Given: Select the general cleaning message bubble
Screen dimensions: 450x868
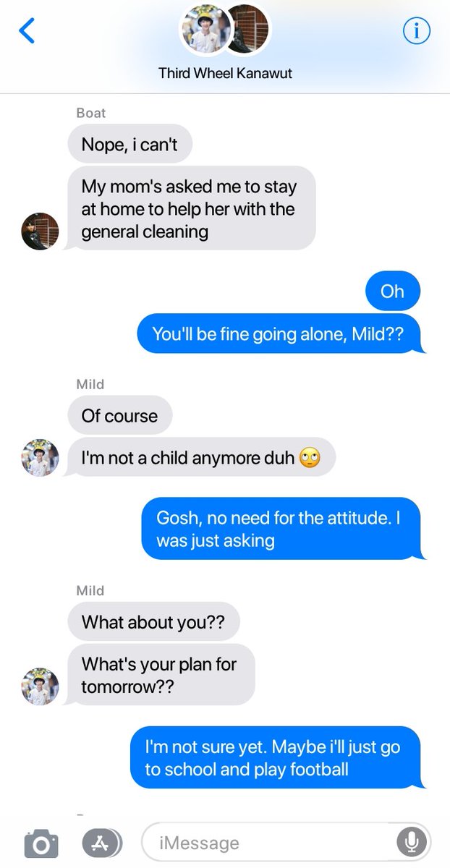Looking at the screenshot, I should (x=190, y=209).
